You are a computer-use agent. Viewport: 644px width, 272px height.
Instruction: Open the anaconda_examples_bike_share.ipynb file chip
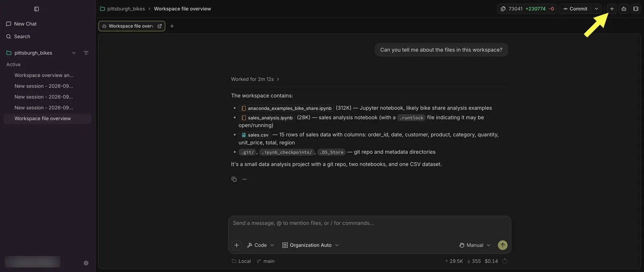[286, 108]
